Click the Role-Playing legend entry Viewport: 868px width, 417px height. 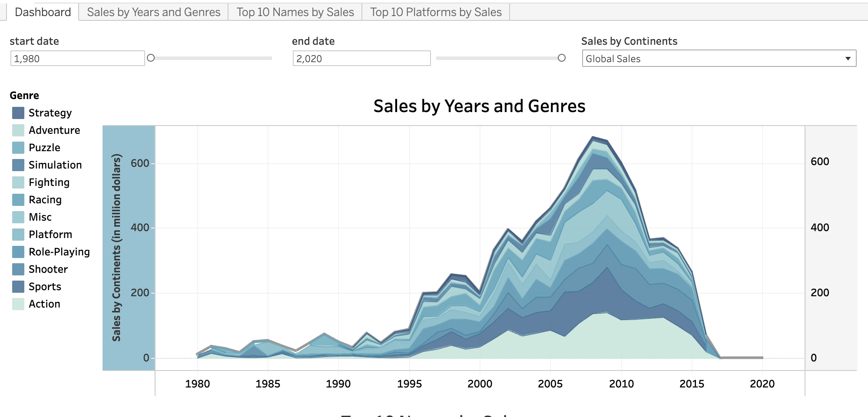pos(51,252)
